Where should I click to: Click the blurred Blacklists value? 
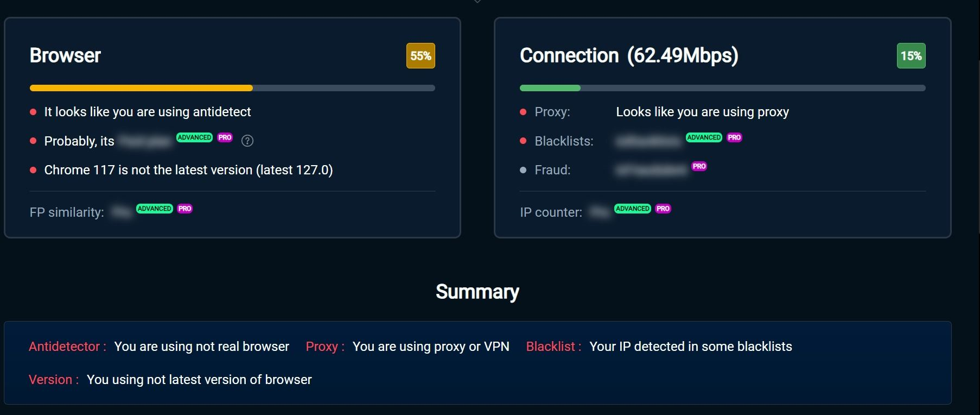click(x=648, y=141)
